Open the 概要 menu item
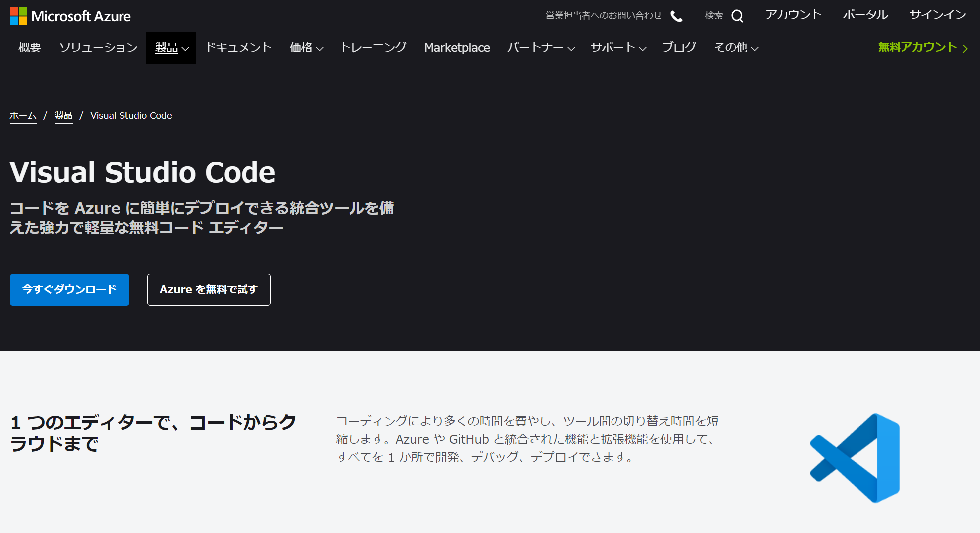Viewport: 980px width, 533px height. (30, 48)
